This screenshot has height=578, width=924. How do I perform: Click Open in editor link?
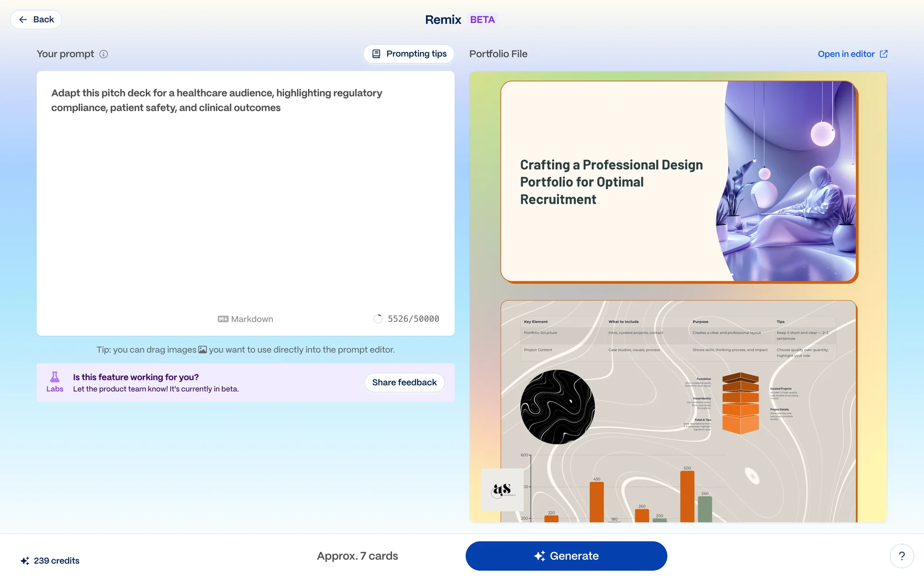pyautogui.click(x=846, y=54)
